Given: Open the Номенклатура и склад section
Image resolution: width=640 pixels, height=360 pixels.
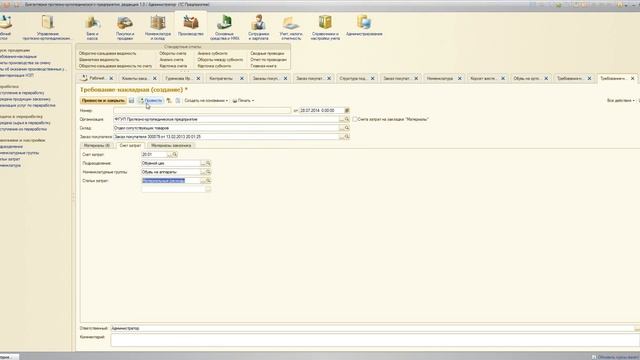Looking at the screenshot, I should point(158,27).
